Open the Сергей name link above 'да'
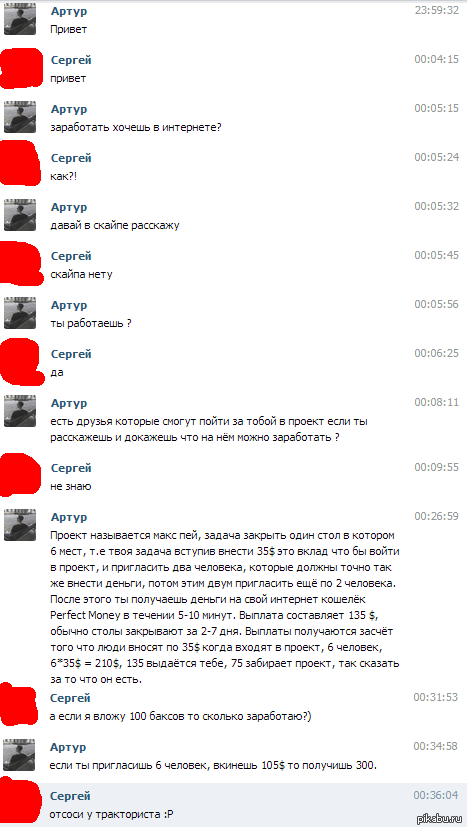Viewport: 467px width, 830px height. (x=71, y=354)
